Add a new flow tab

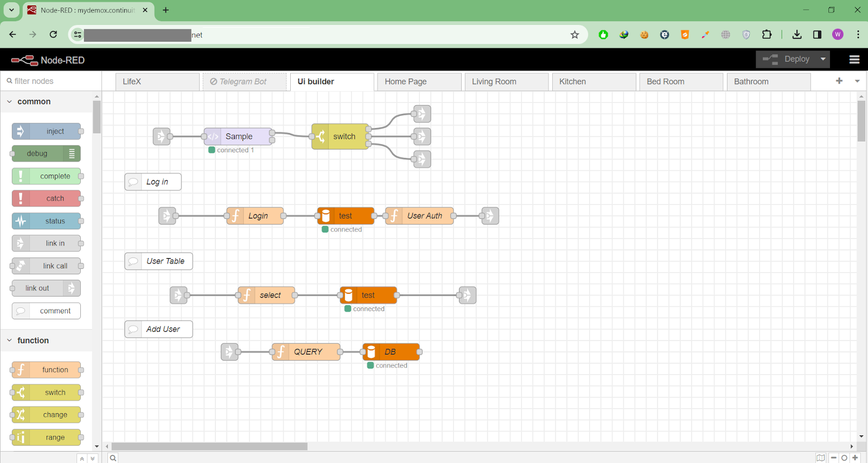pos(839,81)
